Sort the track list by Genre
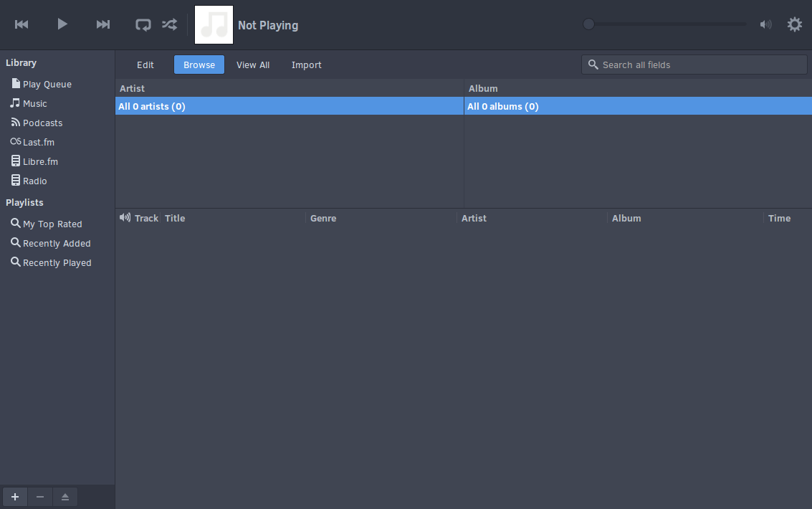Screen dimensions: 812x509 [381, 219]
